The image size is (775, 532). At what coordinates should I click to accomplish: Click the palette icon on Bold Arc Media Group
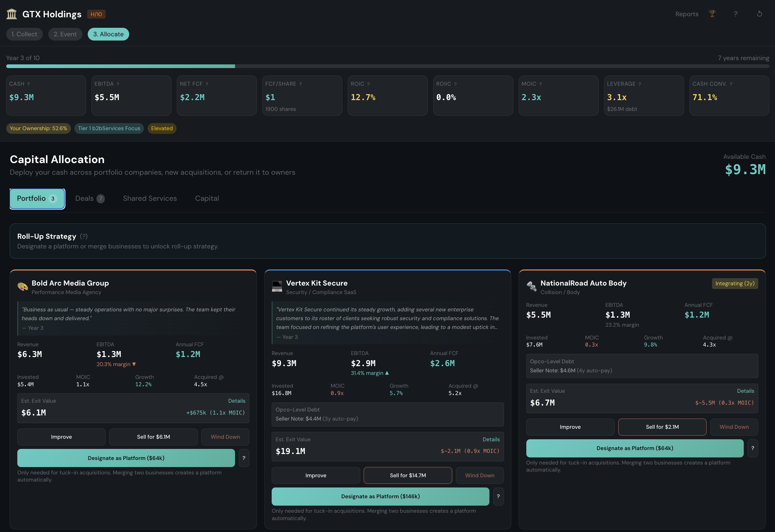pos(22,287)
